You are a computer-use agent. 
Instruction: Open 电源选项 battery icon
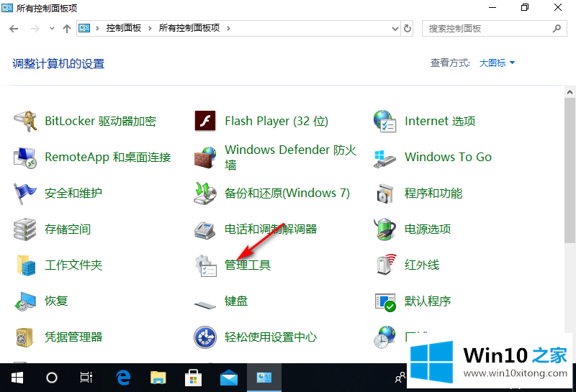pyautogui.click(x=384, y=229)
